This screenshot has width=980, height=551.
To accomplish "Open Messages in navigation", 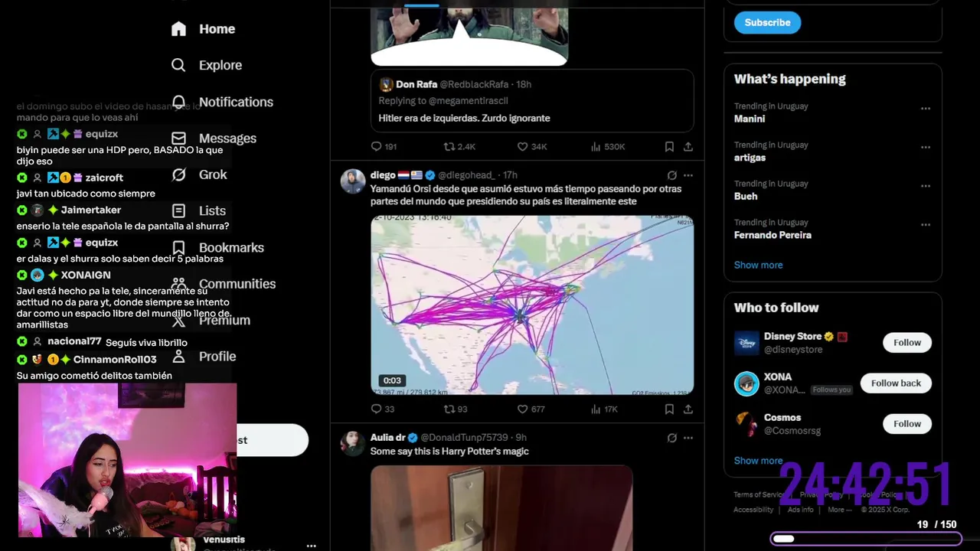I will tap(227, 139).
